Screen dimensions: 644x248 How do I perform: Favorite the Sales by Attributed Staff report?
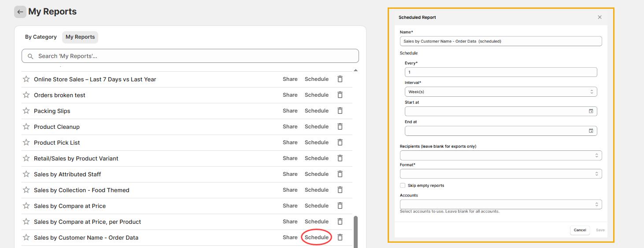click(26, 174)
